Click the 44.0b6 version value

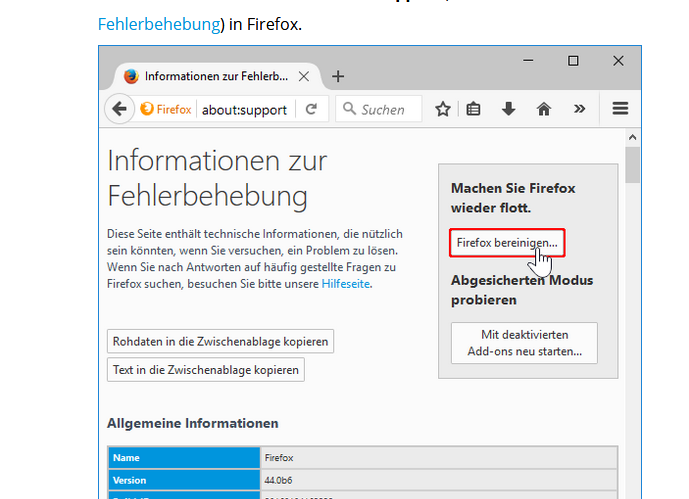278,481
